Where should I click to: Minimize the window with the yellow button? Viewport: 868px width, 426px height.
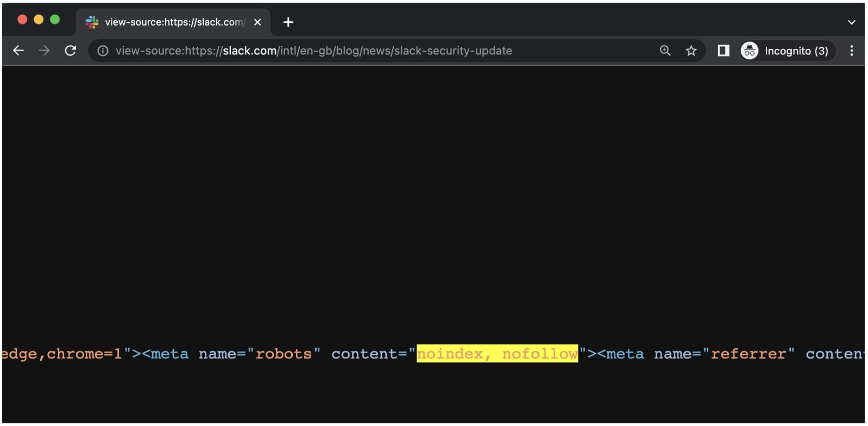[x=39, y=20]
